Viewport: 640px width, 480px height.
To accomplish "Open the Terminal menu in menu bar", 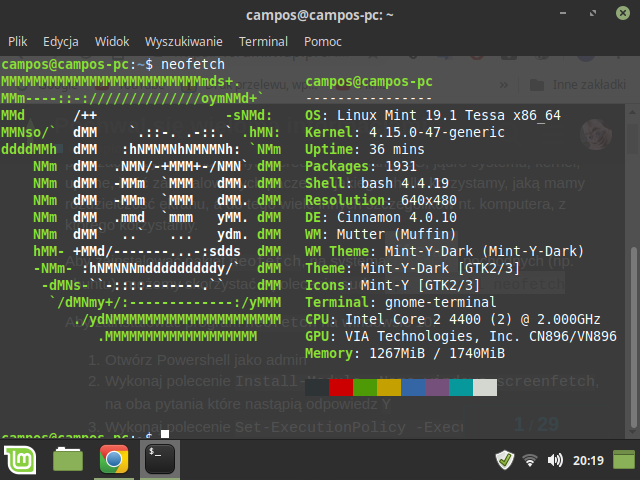I will pos(263,42).
